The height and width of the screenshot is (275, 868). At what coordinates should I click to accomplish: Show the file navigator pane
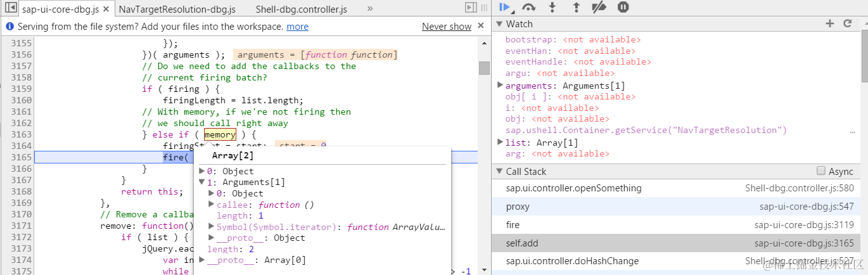[x=10, y=8]
